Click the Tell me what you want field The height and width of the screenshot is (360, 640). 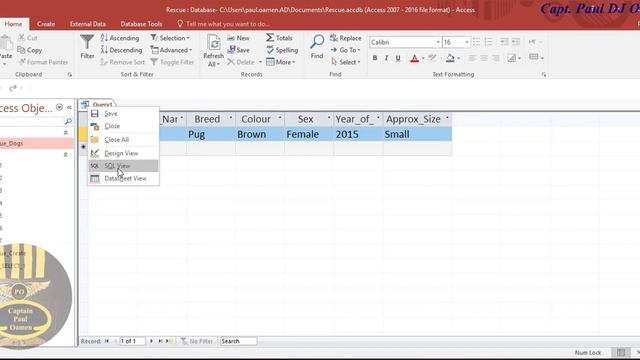pyautogui.click(x=227, y=24)
